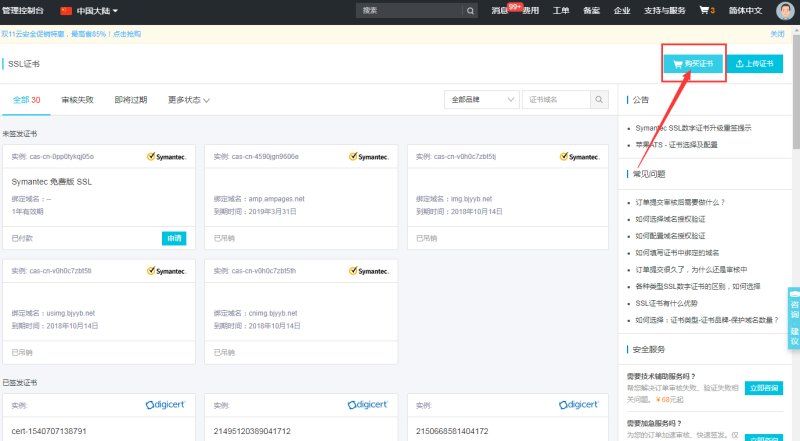Click Symantec logo on the 免费版 SSL card
This screenshot has height=441, width=800.
(x=166, y=157)
